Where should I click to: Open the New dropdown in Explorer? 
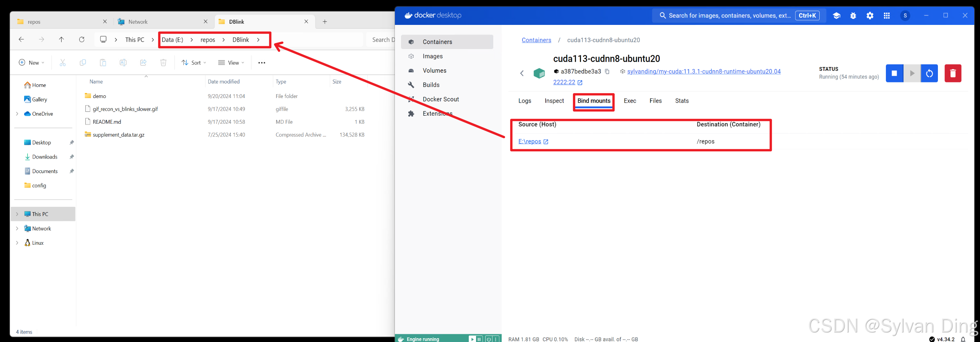32,63
